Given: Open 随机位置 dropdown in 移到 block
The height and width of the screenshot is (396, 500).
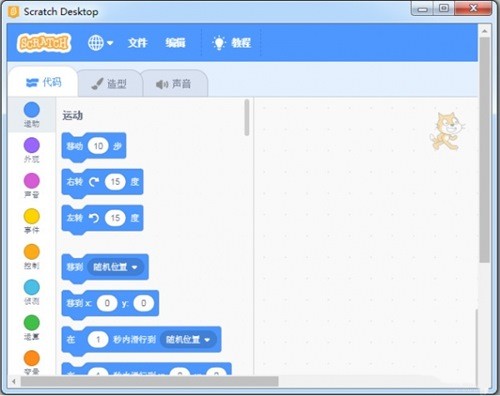Looking at the screenshot, I should tap(115, 267).
